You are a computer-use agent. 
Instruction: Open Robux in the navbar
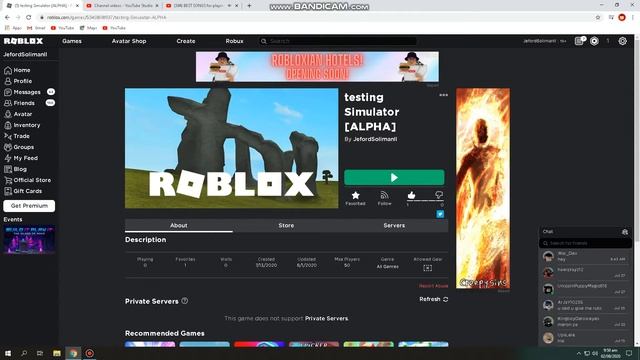click(x=234, y=41)
